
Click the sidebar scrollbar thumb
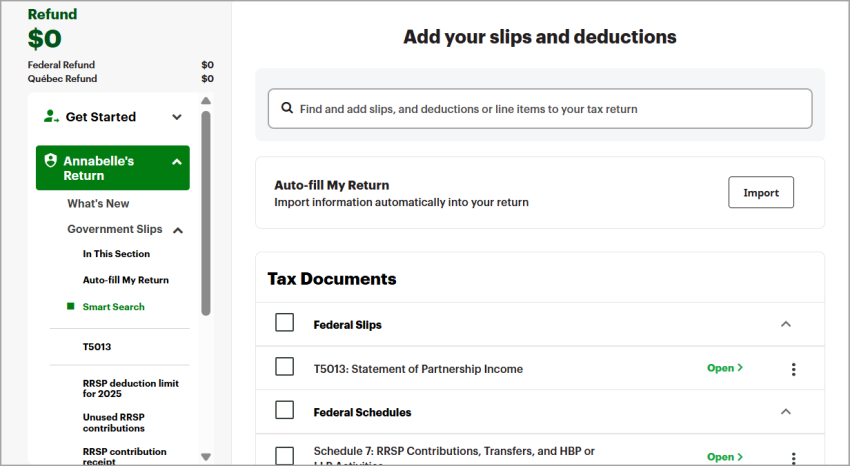[206, 210]
